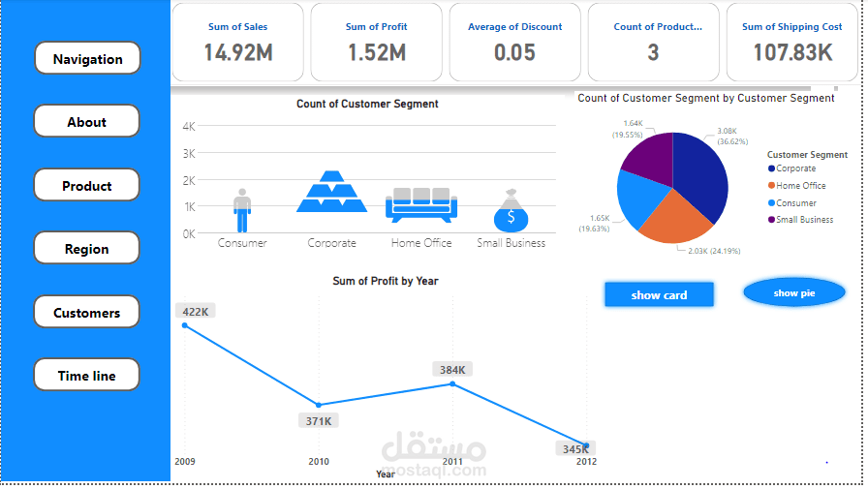This screenshot has height=489, width=868.
Task: Click the 2012 year axis label
Action: click(x=586, y=461)
